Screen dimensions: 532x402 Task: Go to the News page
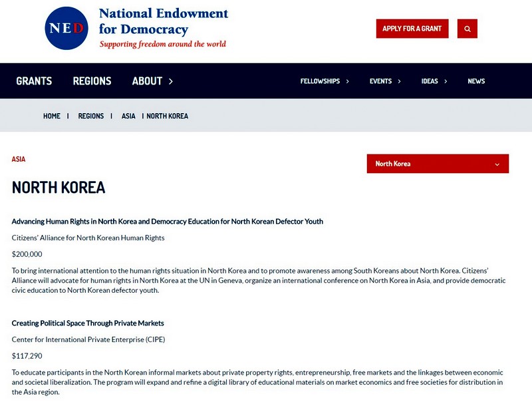click(x=476, y=81)
